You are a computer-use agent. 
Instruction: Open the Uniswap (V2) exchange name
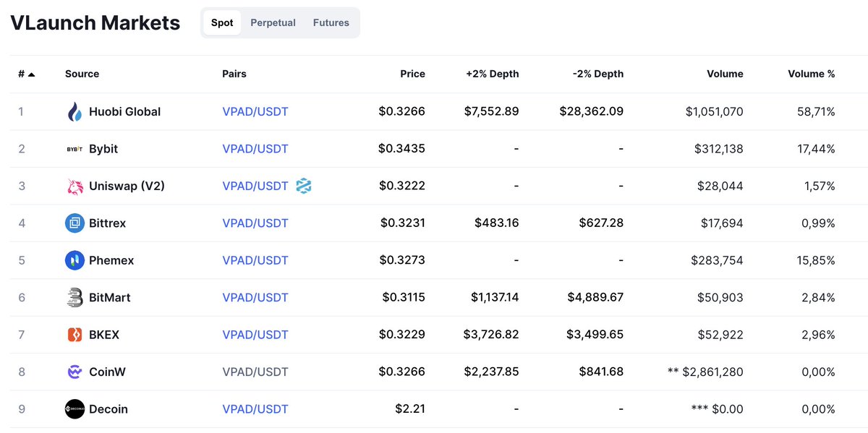click(x=127, y=186)
